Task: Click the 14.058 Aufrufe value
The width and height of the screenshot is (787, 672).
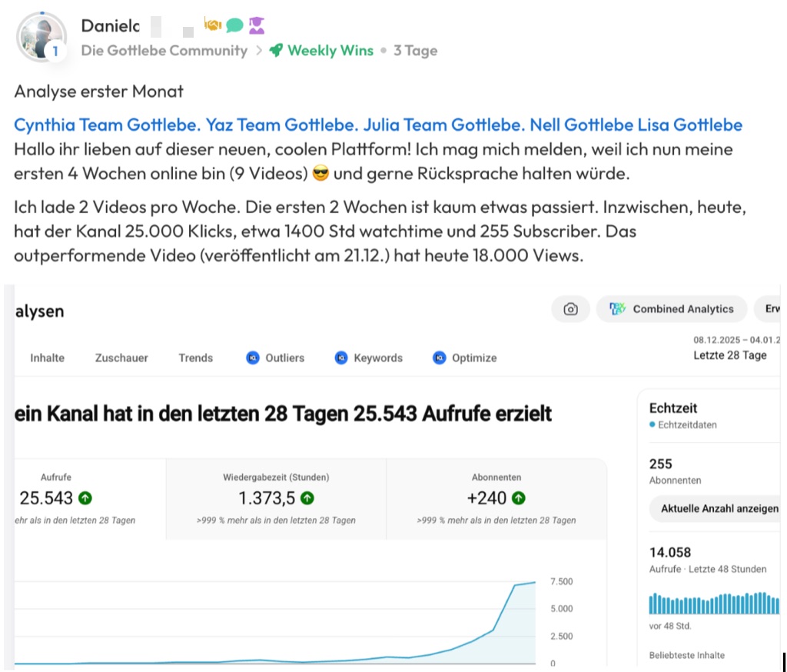Action: [x=670, y=553]
